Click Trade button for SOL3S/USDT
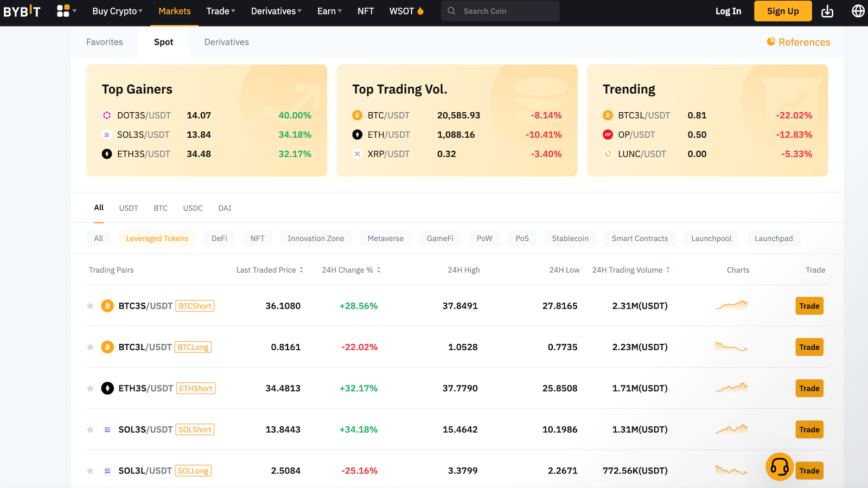The width and height of the screenshot is (868, 488). [809, 429]
